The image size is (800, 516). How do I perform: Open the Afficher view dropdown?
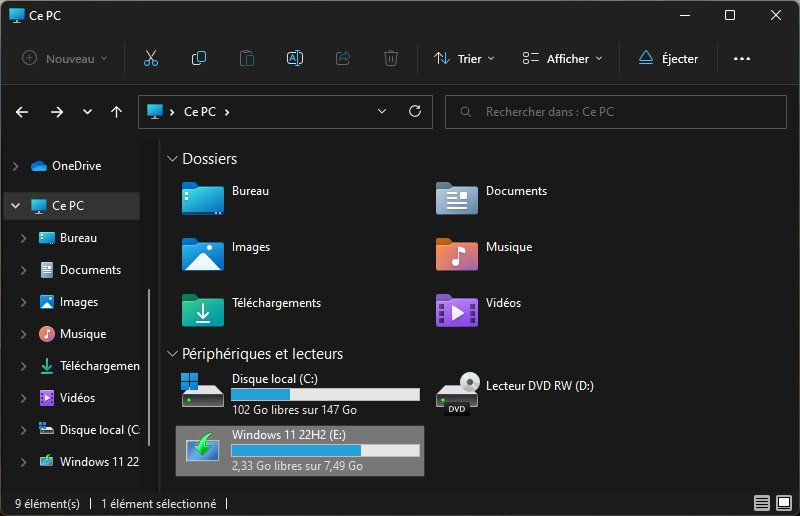coord(562,59)
